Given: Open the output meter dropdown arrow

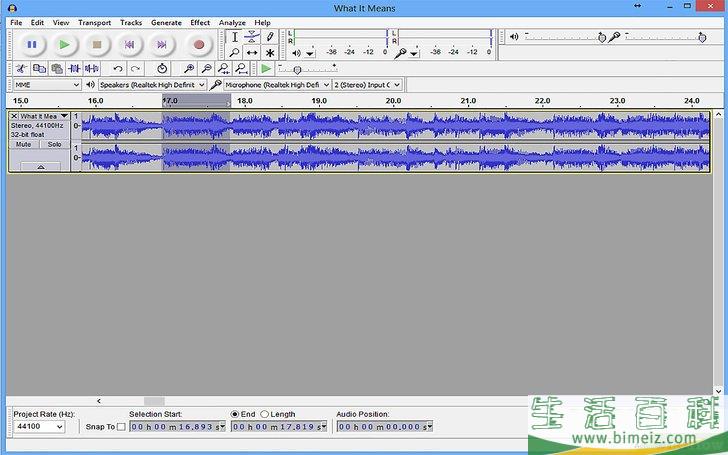Looking at the screenshot, I should click(310, 53).
